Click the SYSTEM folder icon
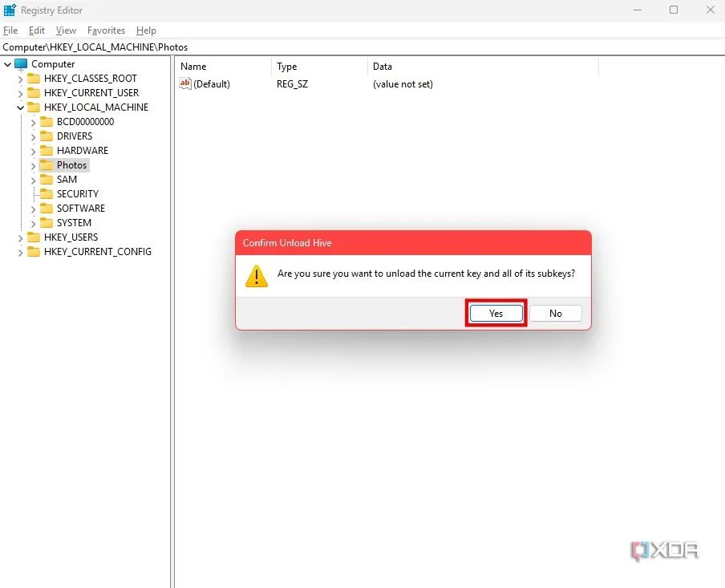725x588 pixels. [x=47, y=222]
